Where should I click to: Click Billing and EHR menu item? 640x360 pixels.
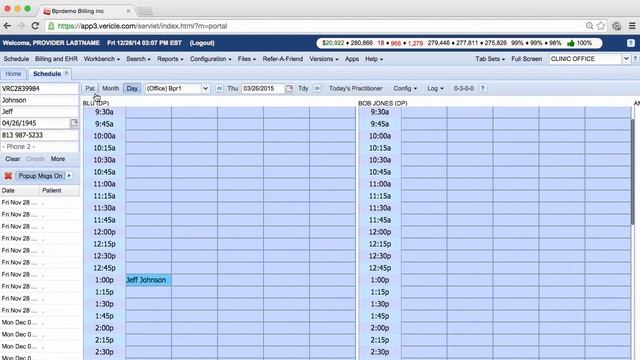pyautogui.click(x=56, y=59)
